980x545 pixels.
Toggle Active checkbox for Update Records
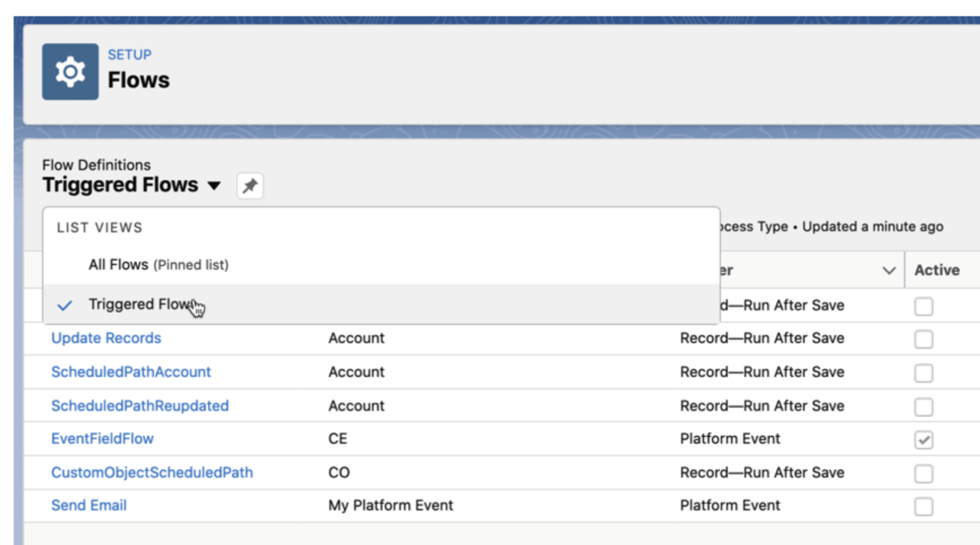tap(923, 339)
